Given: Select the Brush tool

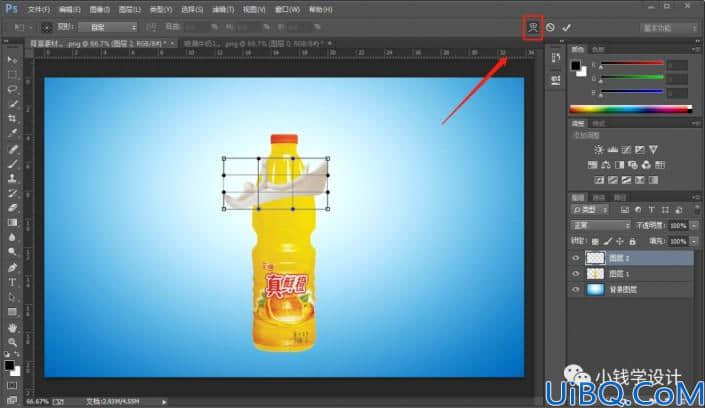Looking at the screenshot, I should 12,164.
